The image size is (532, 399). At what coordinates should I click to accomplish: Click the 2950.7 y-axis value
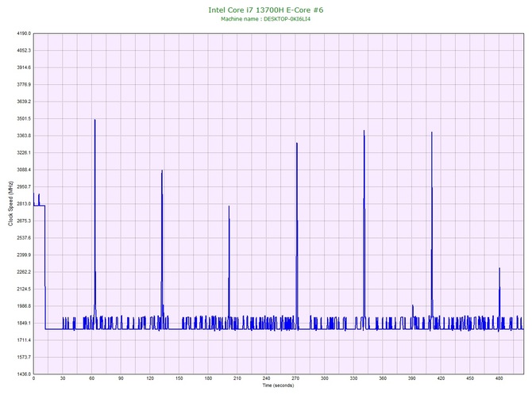tap(24, 186)
